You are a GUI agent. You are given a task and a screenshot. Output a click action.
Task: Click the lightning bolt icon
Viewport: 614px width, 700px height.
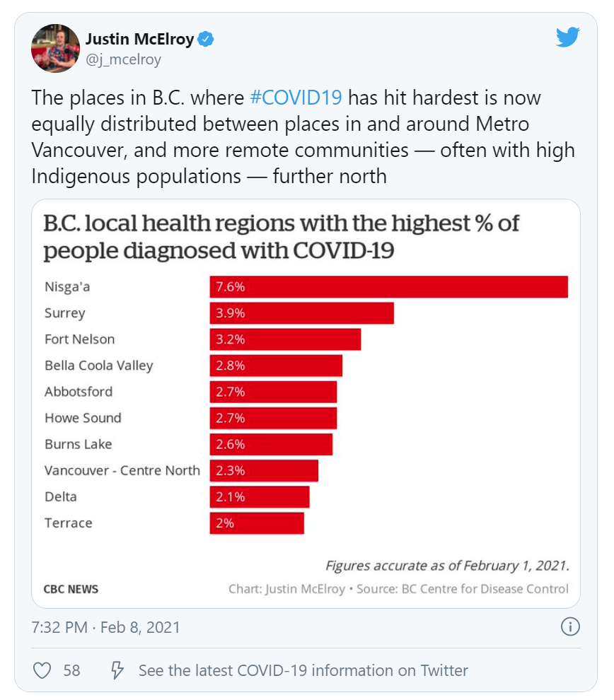pyautogui.click(x=117, y=670)
